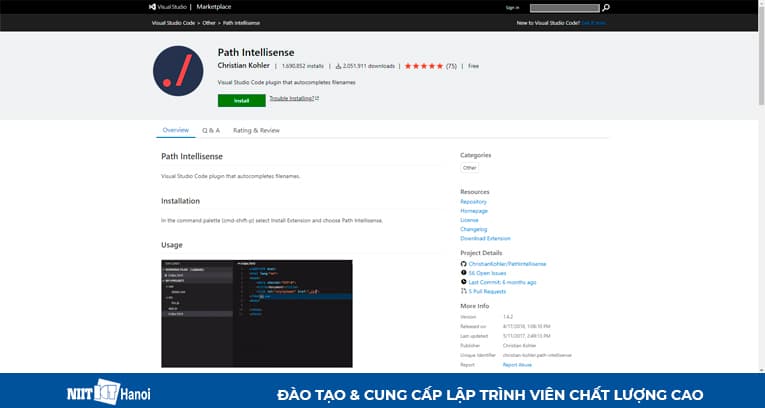Image resolution: width=765 pixels, height=408 pixels.
Task: Open the Other breadcrumb category
Action: click(209, 23)
